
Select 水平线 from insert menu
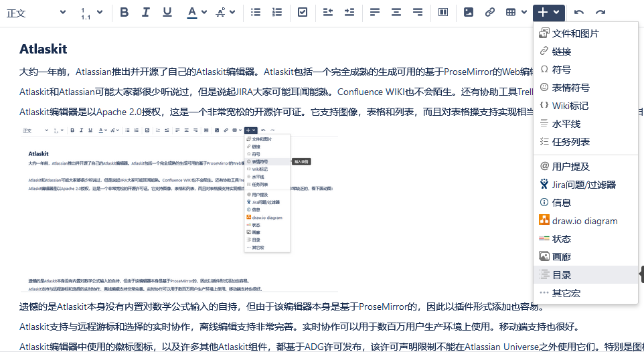[585, 124]
